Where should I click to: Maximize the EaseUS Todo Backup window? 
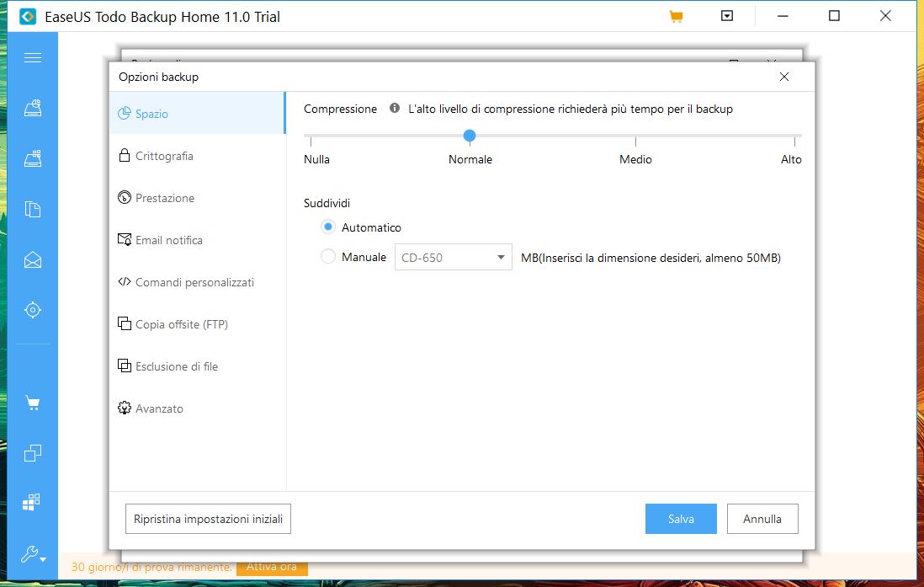[x=834, y=16]
